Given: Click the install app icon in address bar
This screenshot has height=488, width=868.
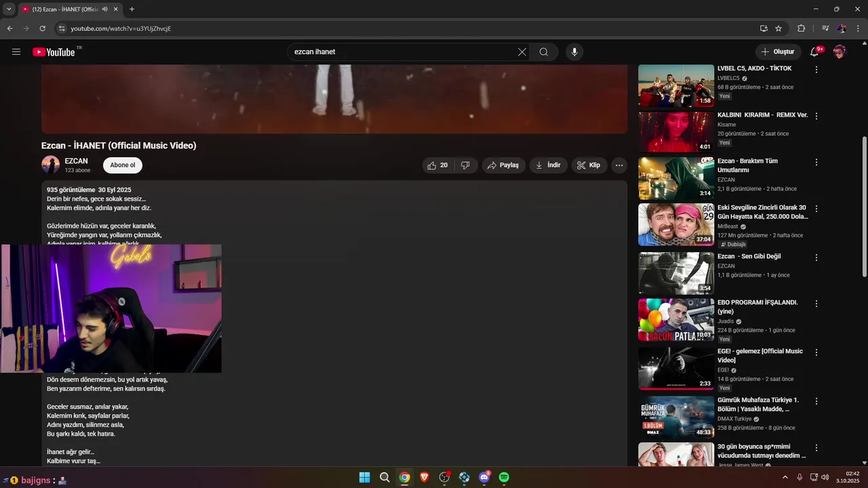Looking at the screenshot, I should tap(764, 28).
